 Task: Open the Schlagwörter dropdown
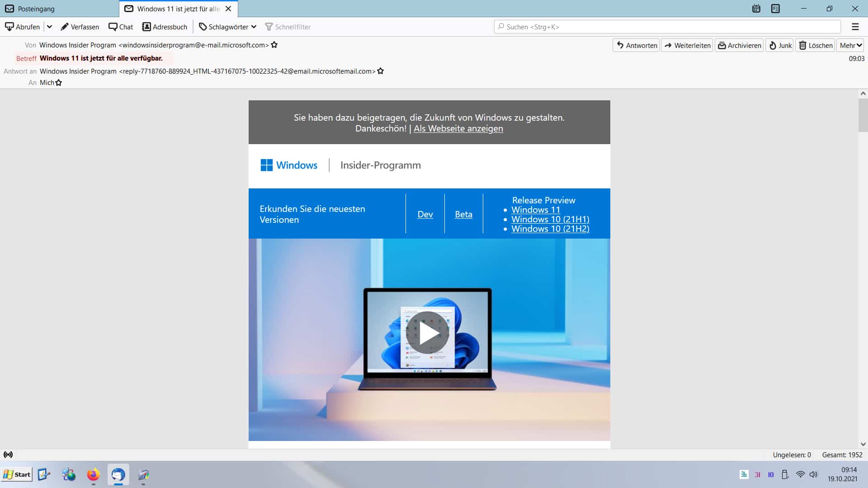click(228, 27)
